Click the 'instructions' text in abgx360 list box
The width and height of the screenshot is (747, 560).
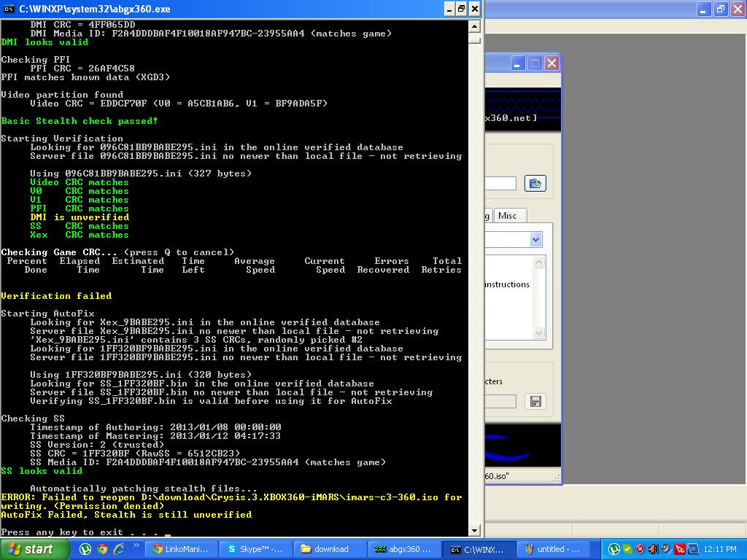[x=507, y=284]
